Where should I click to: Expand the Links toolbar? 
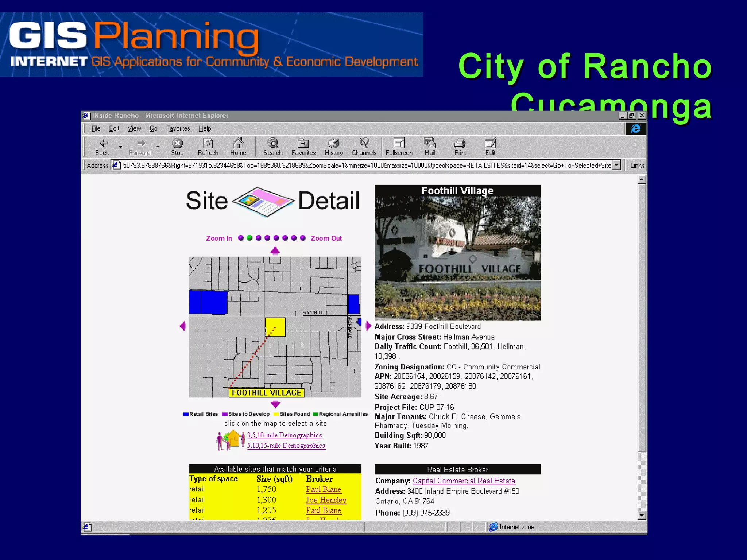[x=637, y=165]
